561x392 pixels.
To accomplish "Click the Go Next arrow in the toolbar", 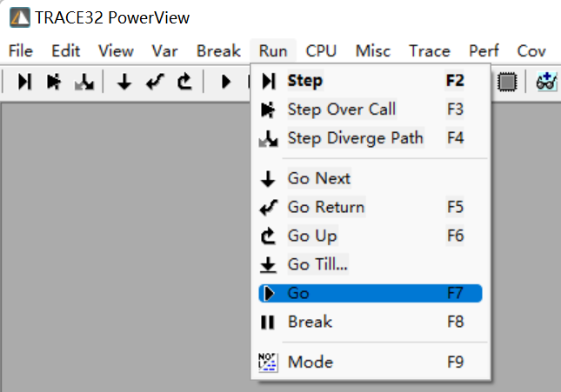I will [124, 82].
